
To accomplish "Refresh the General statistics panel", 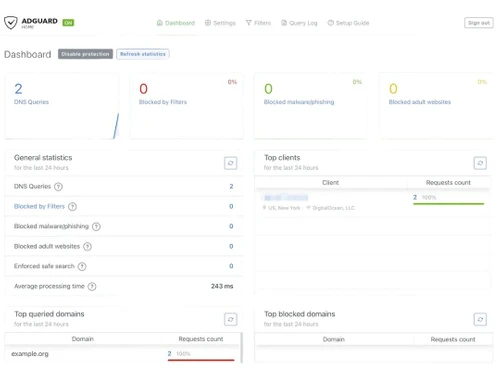I will tap(230, 163).
